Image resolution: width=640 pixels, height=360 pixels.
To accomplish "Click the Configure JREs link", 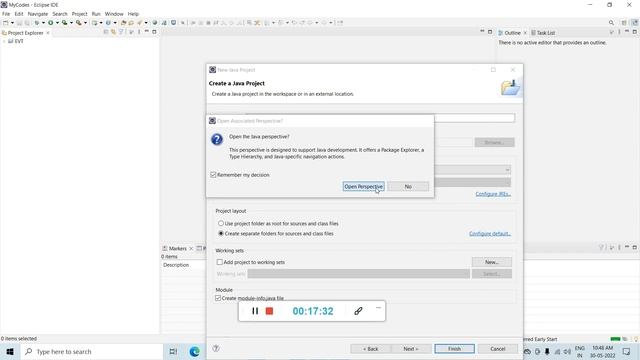I will click(x=493, y=194).
